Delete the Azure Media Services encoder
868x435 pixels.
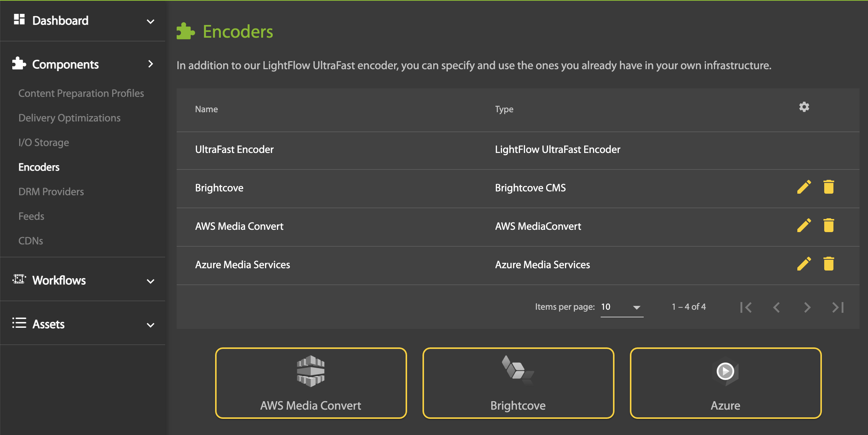(x=828, y=264)
